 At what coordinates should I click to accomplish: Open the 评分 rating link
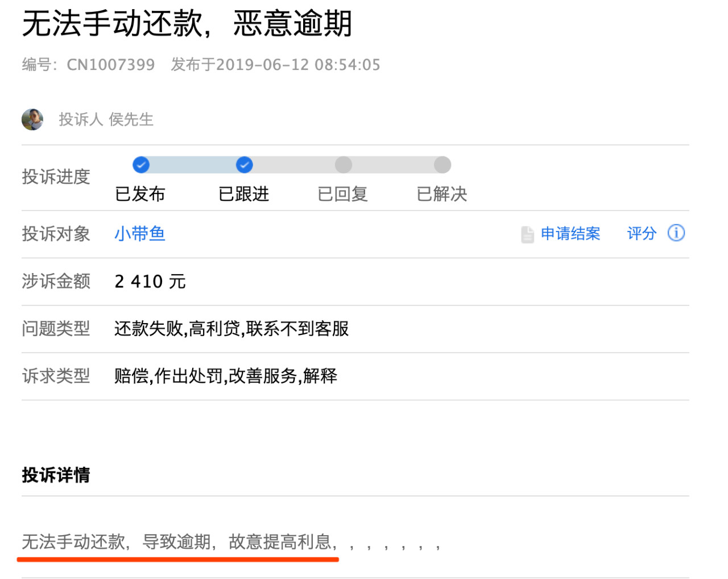click(642, 234)
